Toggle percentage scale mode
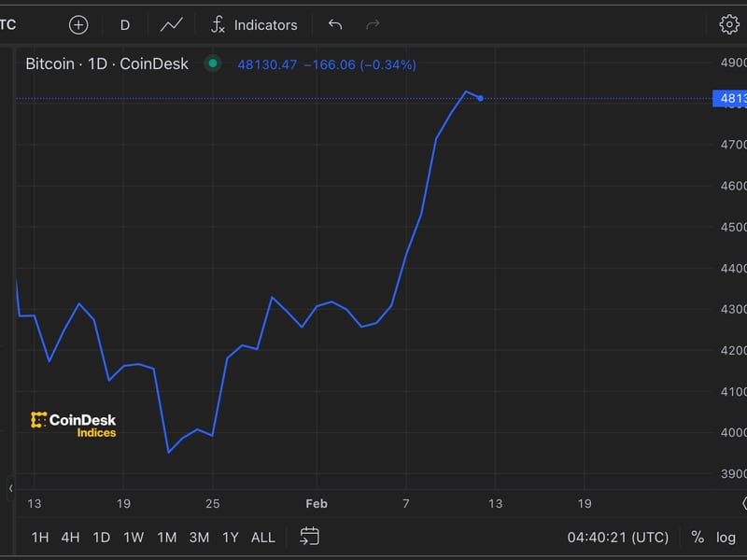Viewport: 747px width, 560px height. pos(697,537)
